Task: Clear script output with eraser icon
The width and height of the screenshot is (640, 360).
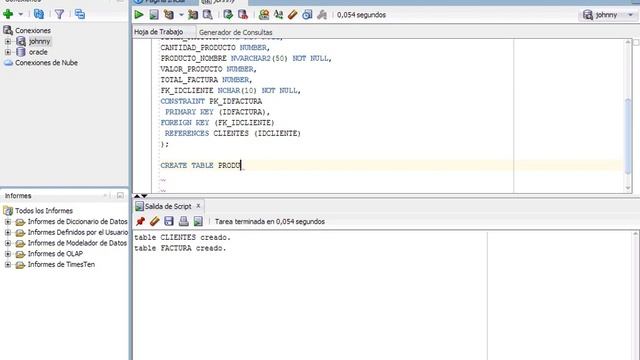Action: click(154, 221)
